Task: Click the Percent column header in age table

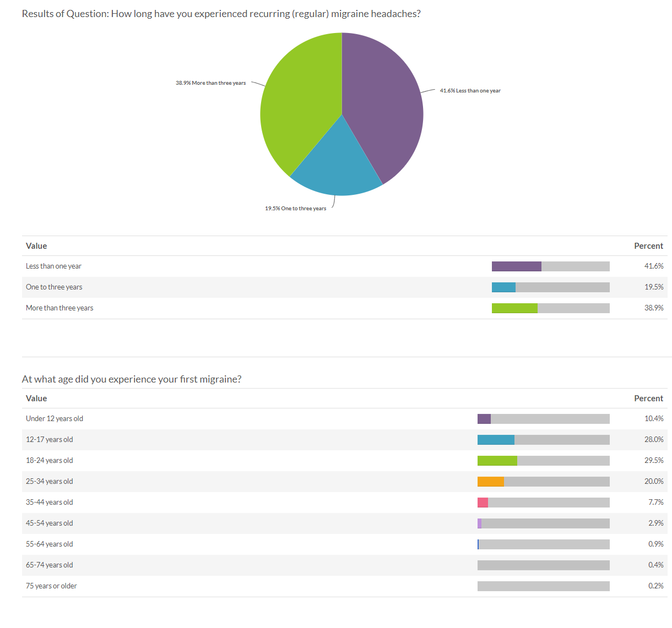Action: [649, 398]
